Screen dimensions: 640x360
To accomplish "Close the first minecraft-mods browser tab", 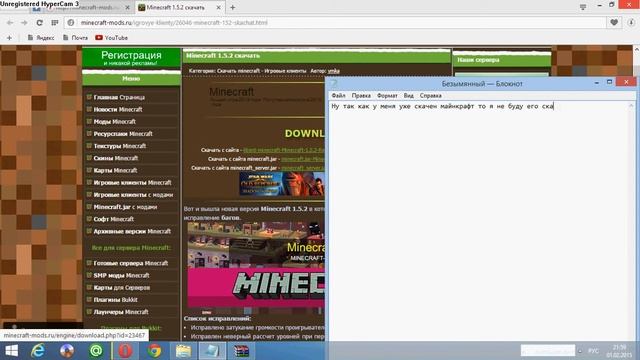I will point(127,7).
